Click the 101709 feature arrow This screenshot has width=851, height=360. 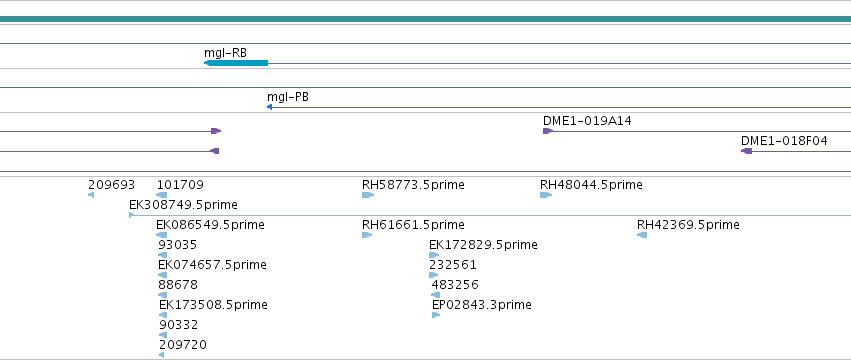click(x=162, y=195)
